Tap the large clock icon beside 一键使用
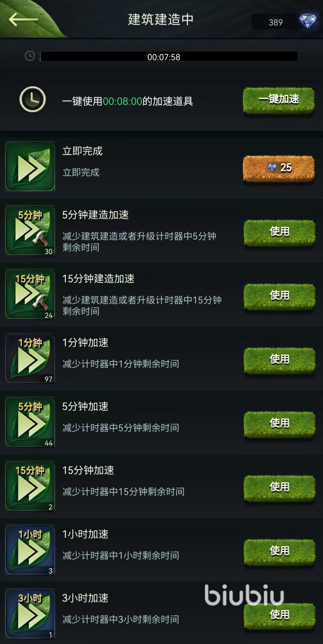This screenshot has height=644, width=323. (x=32, y=99)
